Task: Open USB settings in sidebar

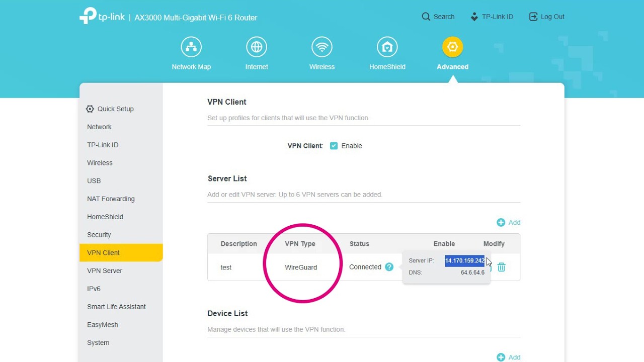Action: click(x=94, y=181)
